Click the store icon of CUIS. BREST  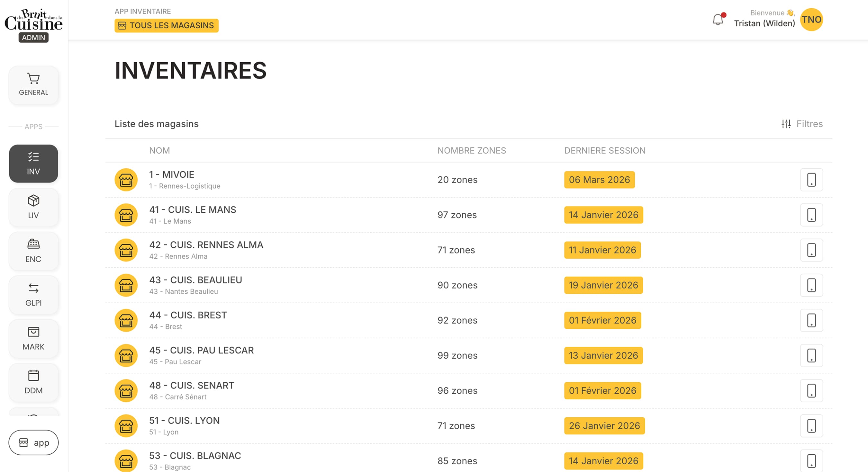(126, 320)
